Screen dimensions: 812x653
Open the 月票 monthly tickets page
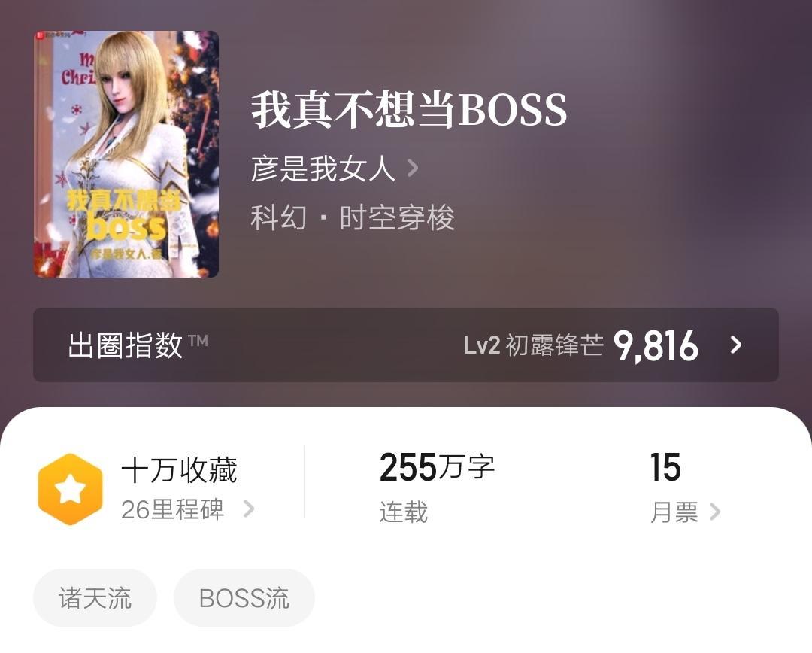(x=674, y=512)
